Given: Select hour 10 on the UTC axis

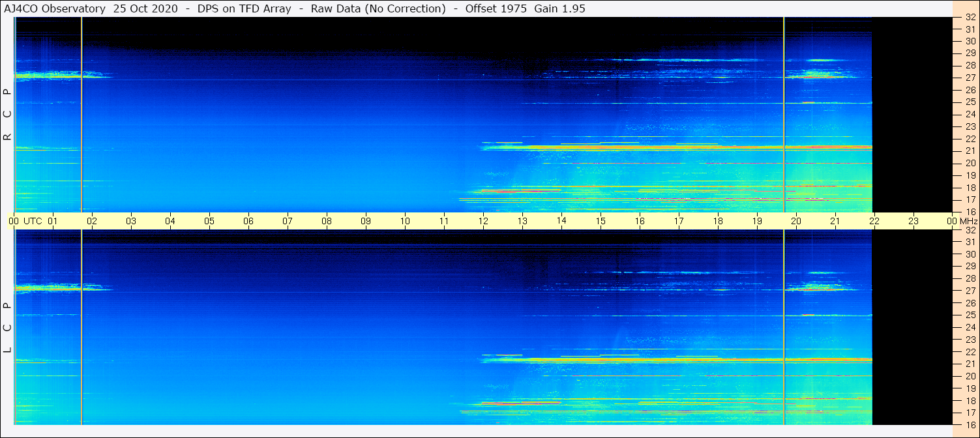Looking at the screenshot, I should pos(405,221).
